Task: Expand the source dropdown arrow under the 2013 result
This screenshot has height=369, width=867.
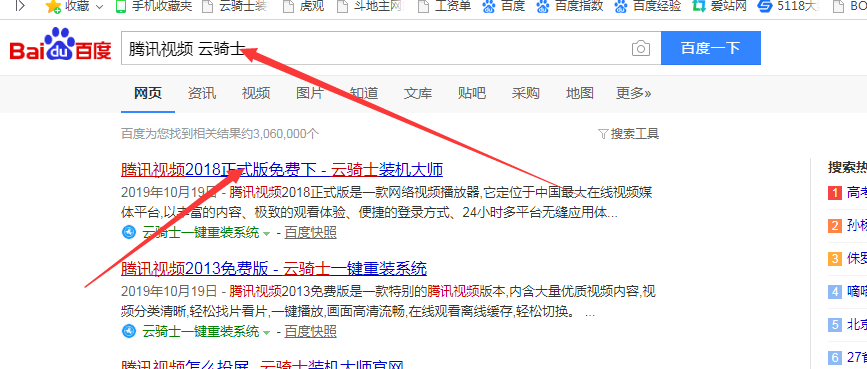Action: tap(266, 332)
